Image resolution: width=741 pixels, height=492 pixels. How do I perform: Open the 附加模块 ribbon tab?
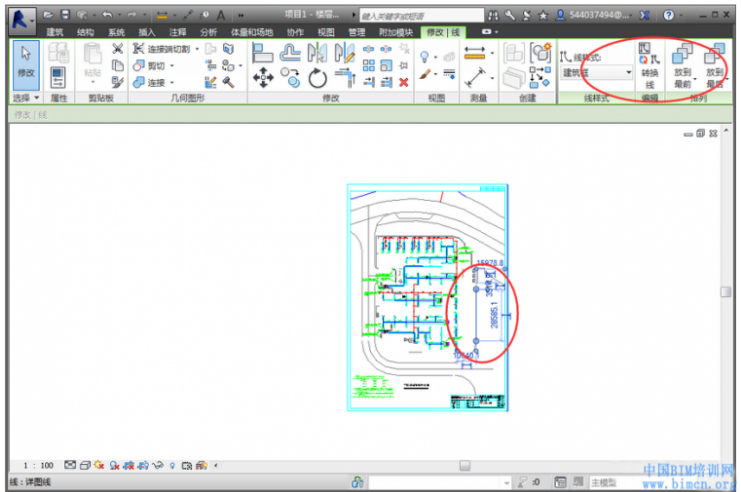(396, 32)
